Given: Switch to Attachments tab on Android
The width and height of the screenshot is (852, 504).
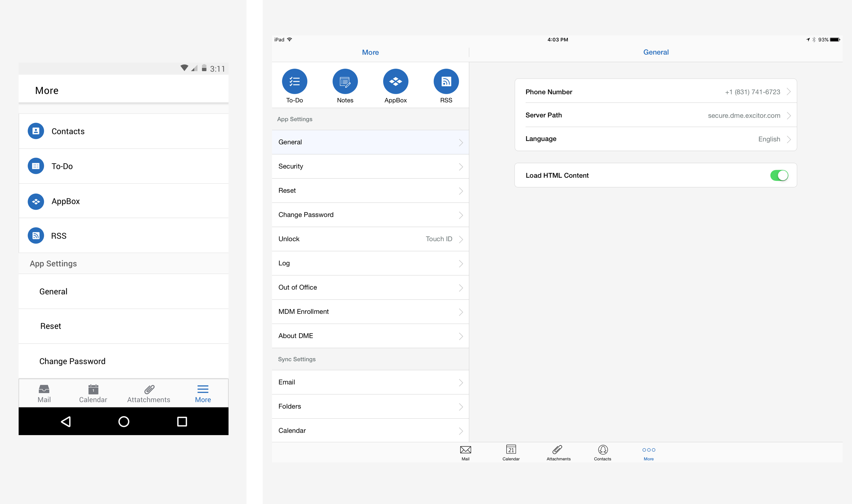Looking at the screenshot, I should click(149, 394).
